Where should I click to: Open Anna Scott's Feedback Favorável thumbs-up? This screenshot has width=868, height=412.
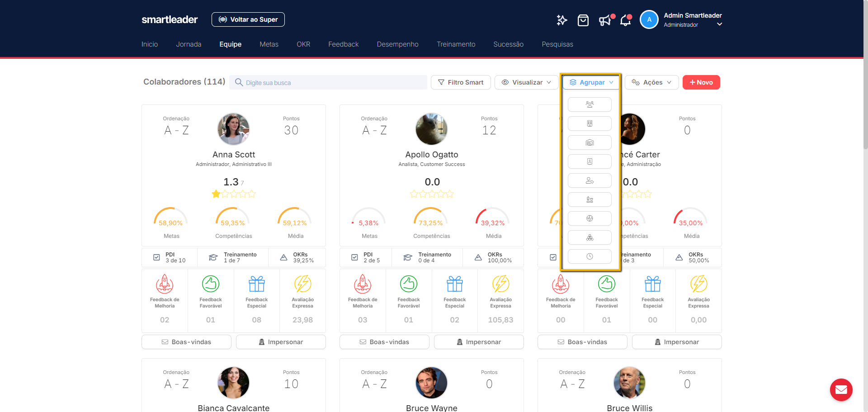[x=211, y=284]
